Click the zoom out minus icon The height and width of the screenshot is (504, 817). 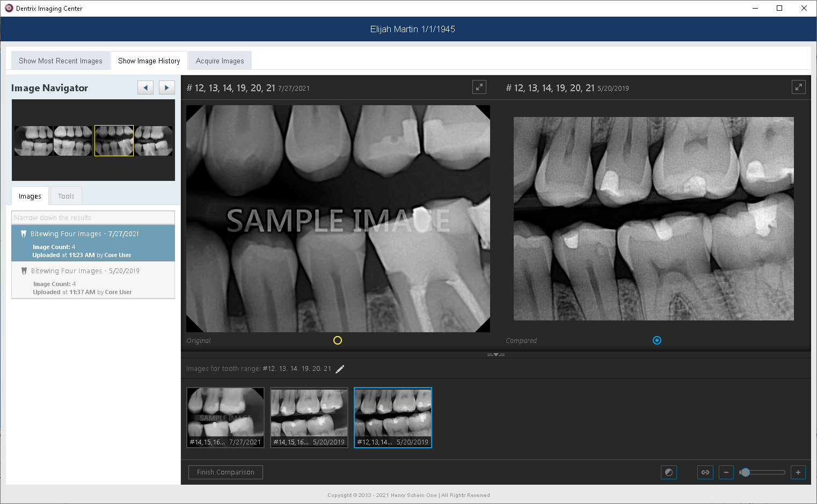click(x=726, y=472)
